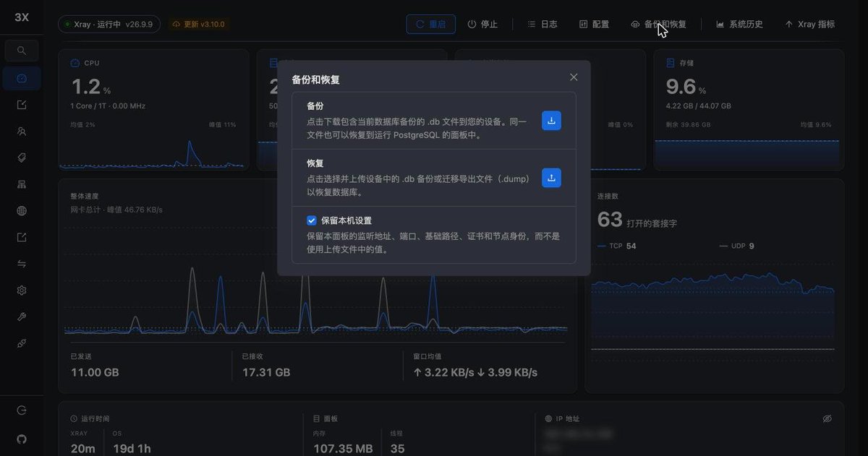Open the swap arrows sidebar icon
The height and width of the screenshot is (456, 868).
click(22, 264)
